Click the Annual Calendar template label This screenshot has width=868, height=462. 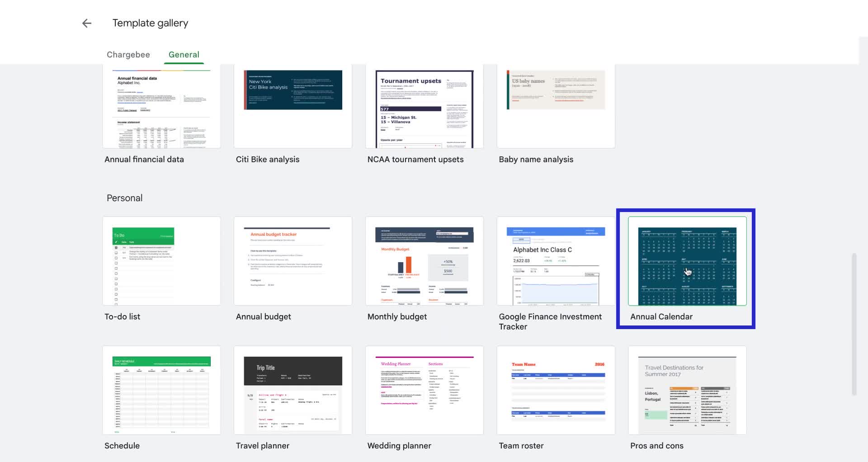click(x=661, y=316)
